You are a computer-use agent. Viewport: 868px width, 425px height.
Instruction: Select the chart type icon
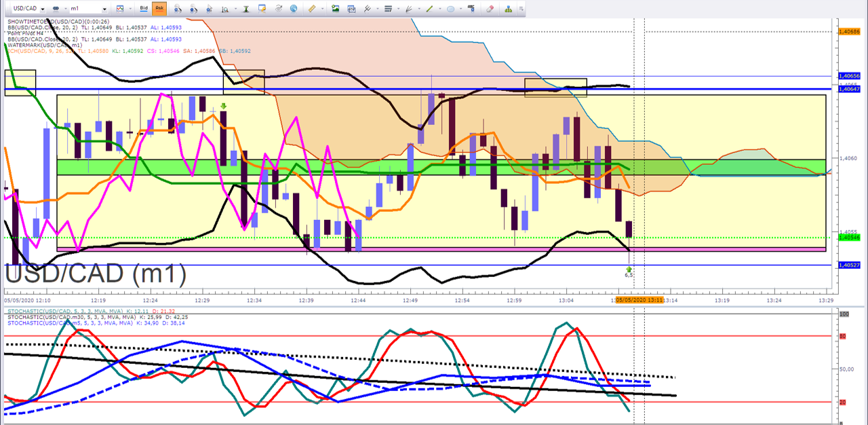click(x=120, y=9)
